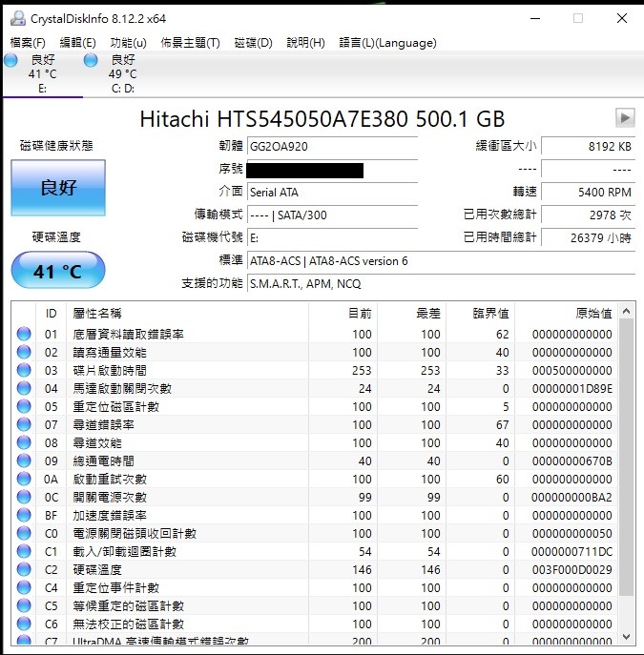Click status orb for attribute 05
Image resolution: width=644 pixels, height=655 pixels.
tap(24, 406)
